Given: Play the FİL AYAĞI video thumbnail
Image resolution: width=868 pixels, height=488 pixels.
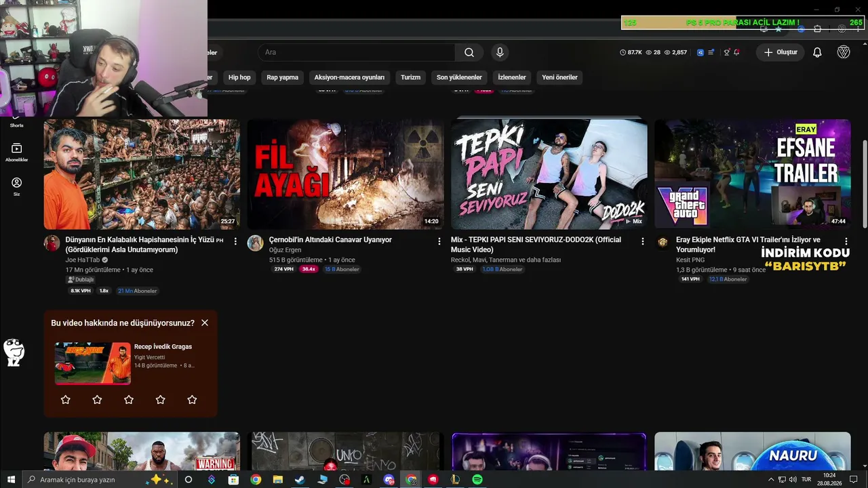Looking at the screenshot, I should click(x=345, y=174).
